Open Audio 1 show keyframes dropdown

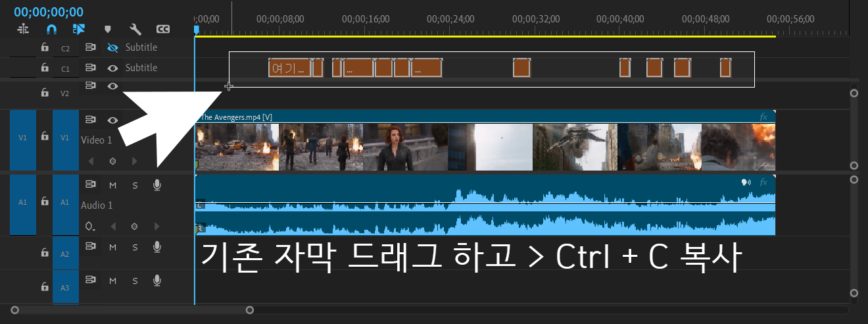91,227
